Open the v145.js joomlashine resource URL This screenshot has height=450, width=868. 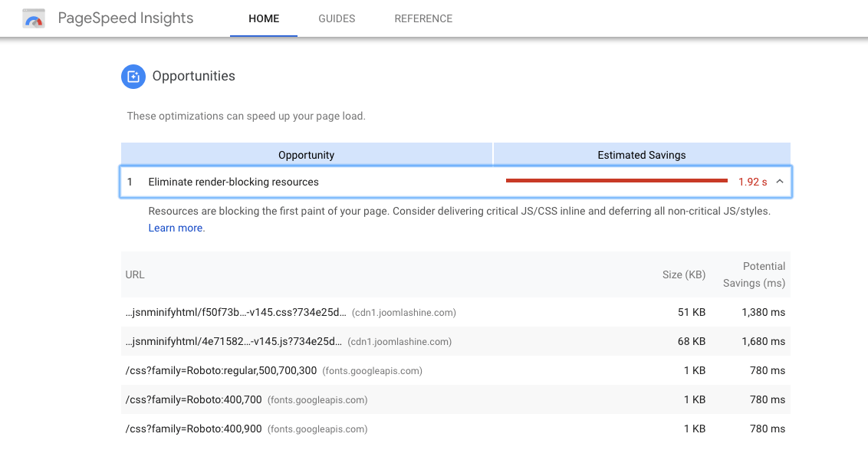click(234, 341)
